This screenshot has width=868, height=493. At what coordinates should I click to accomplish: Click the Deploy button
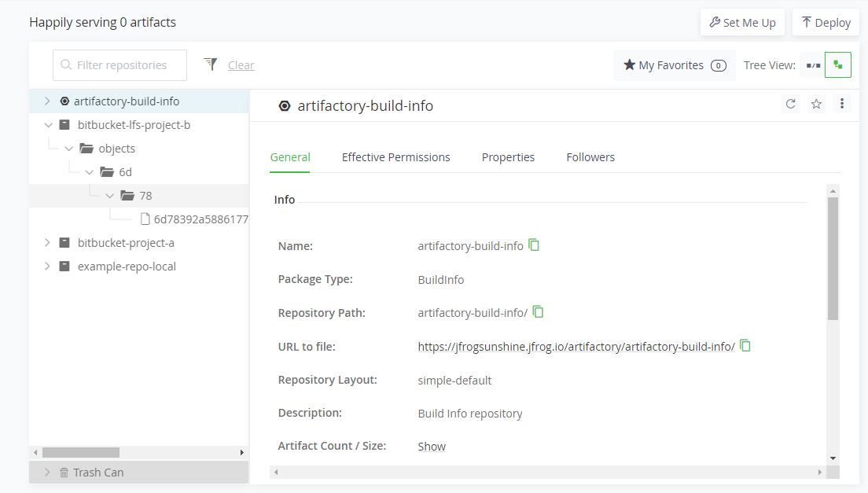pyautogui.click(x=826, y=23)
